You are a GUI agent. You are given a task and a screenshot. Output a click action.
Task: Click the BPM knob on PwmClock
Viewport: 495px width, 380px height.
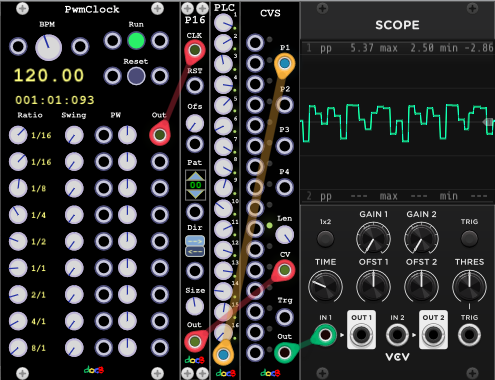coord(49,47)
